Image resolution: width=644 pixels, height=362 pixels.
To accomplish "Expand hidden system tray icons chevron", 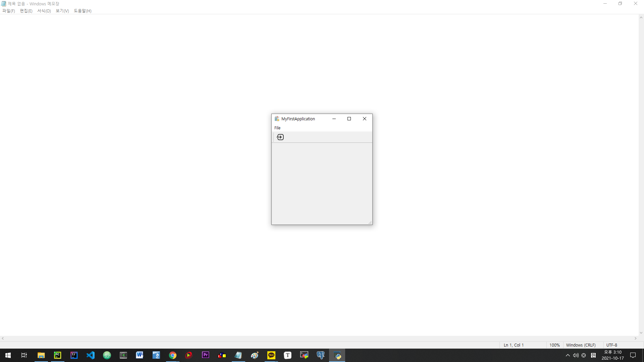I will [x=568, y=355].
